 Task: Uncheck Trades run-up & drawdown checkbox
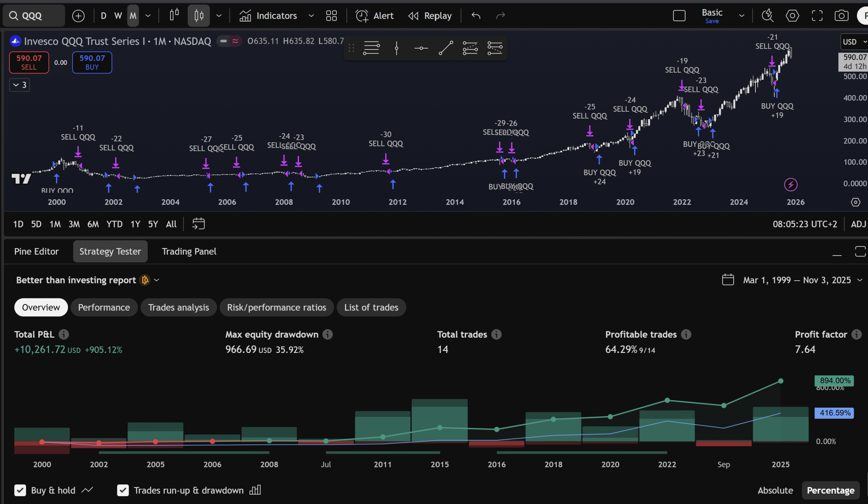[123, 490]
